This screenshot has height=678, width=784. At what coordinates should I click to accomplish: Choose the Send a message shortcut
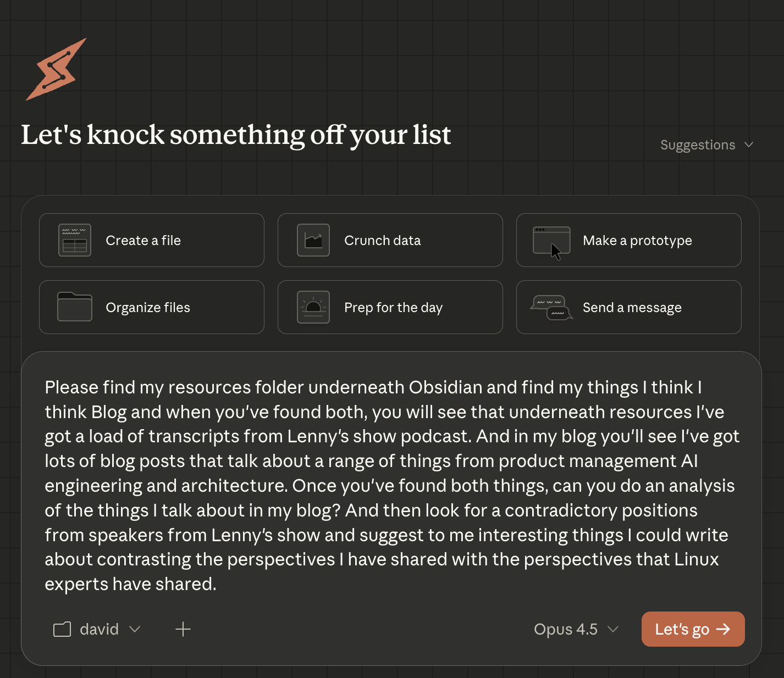click(x=628, y=307)
